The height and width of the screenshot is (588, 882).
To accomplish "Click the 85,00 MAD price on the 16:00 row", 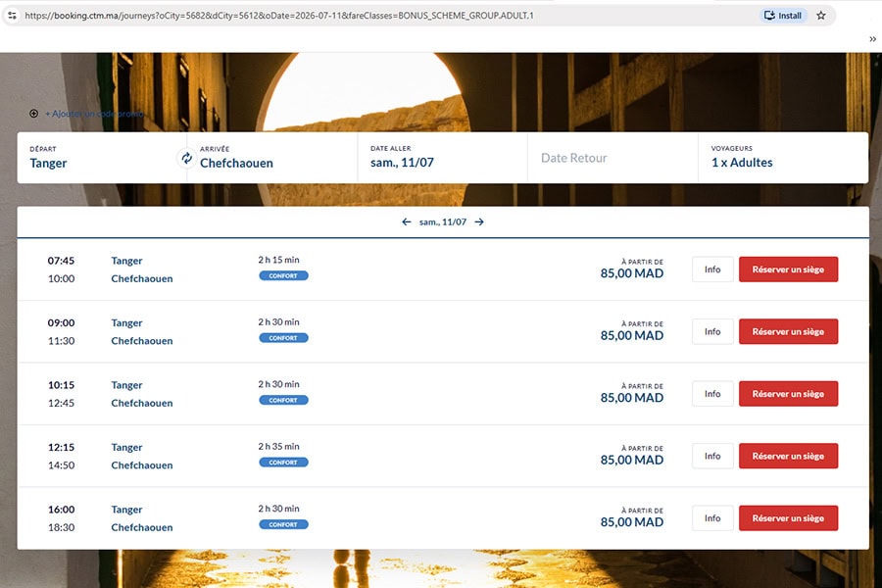I will coord(632,522).
